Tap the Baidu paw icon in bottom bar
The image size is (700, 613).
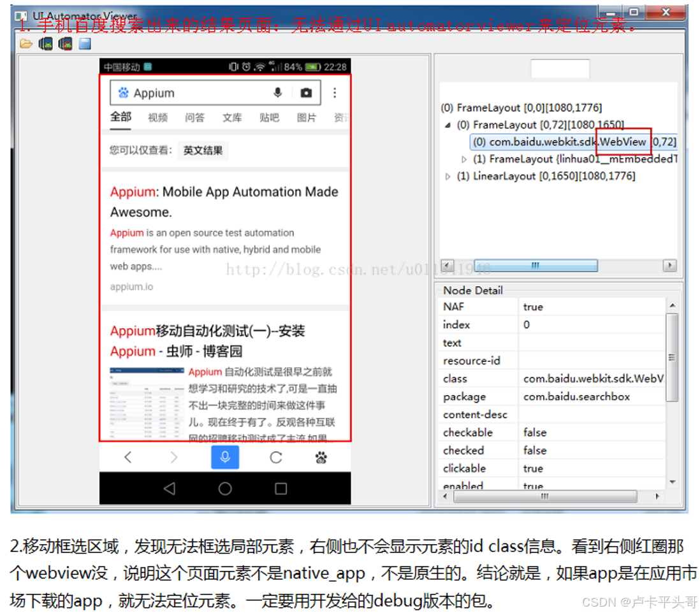click(321, 458)
